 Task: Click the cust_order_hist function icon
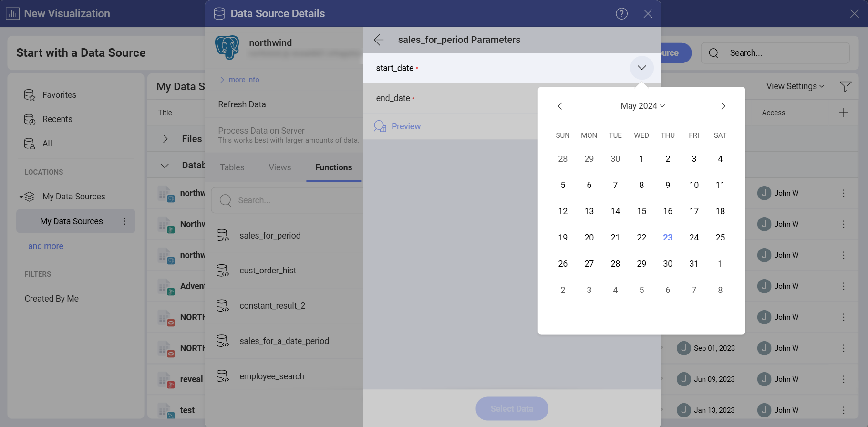pyautogui.click(x=222, y=271)
